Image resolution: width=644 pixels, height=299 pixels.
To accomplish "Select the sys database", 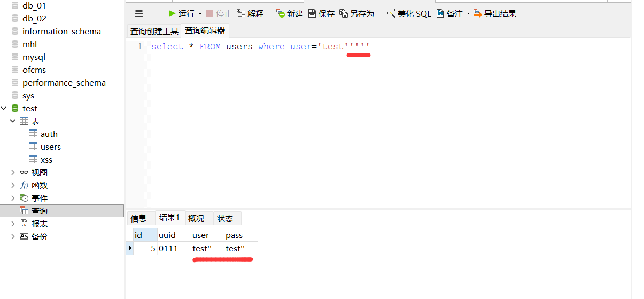I will 28,95.
